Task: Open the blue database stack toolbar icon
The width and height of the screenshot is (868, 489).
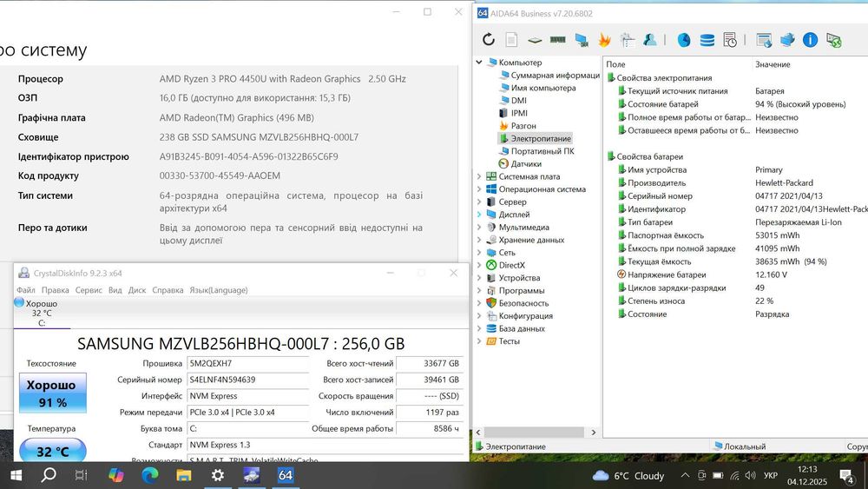Action: (707, 40)
